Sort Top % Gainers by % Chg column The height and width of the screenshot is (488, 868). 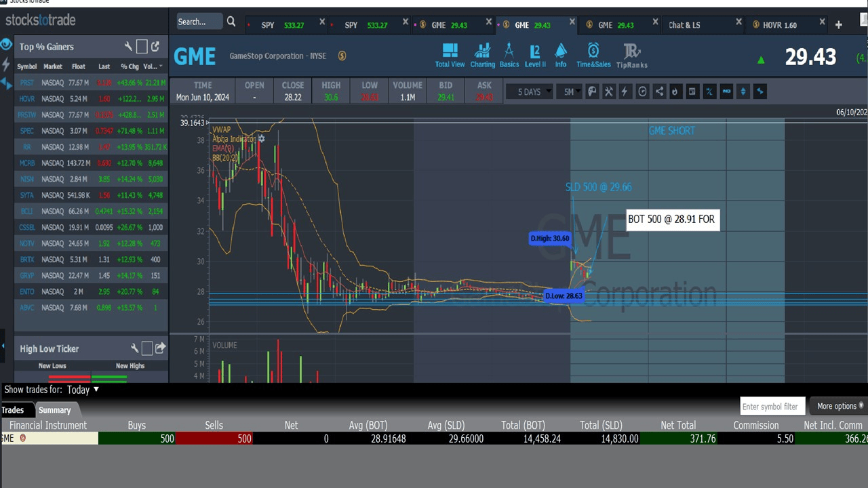tap(130, 66)
